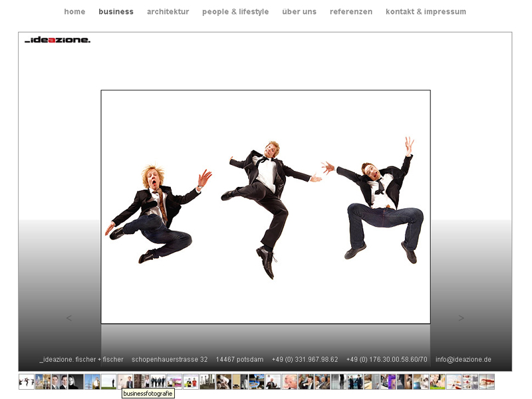Click phone number +49 (0) 331.967.98.62
This screenshot has width=532, height=399.
[305, 359]
